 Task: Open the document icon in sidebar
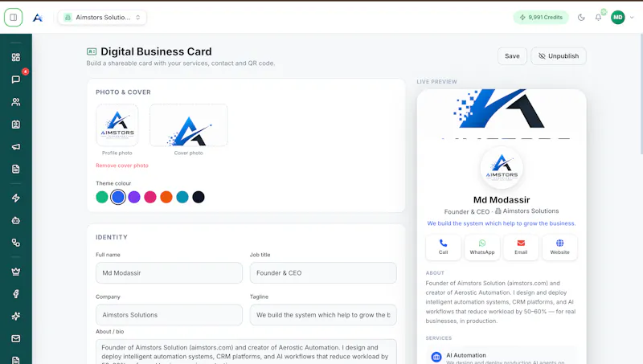[x=15, y=169]
